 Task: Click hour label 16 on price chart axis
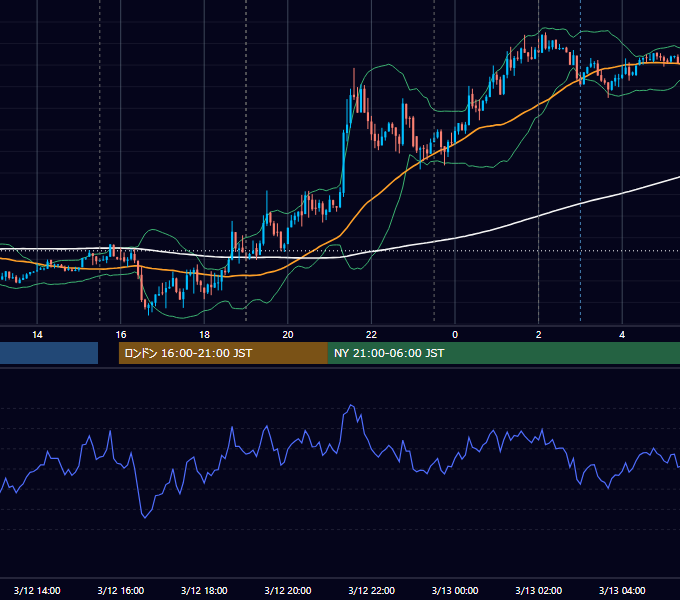121,335
